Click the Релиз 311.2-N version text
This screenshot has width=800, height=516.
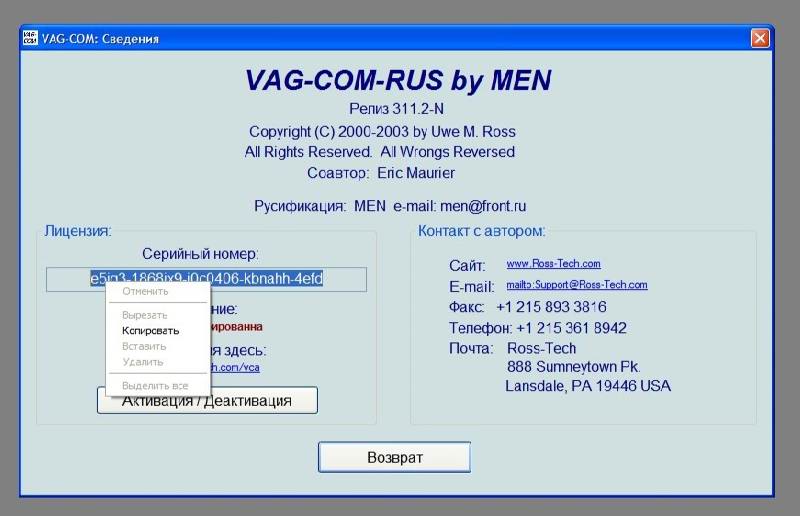click(396, 109)
